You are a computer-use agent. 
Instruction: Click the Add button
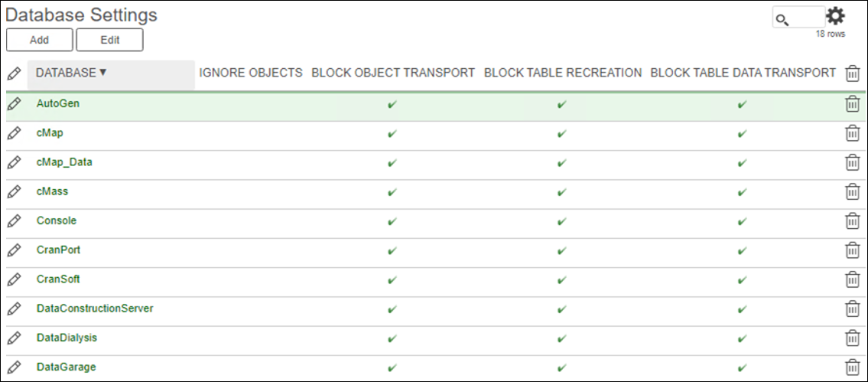tap(39, 40)
